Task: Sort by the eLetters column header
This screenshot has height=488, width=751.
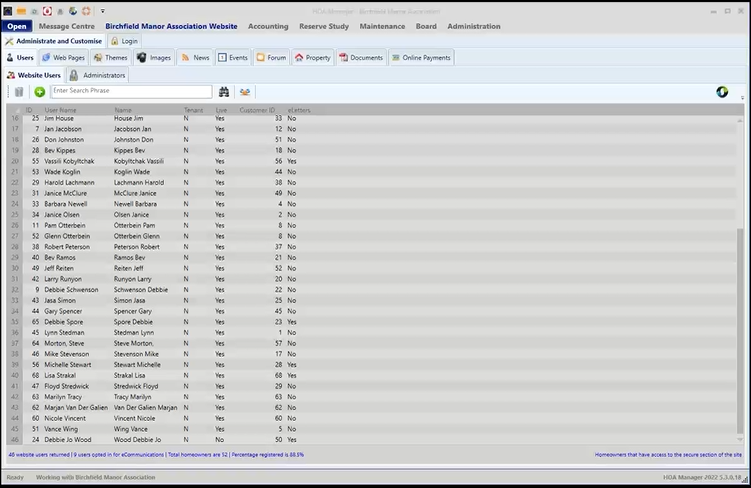Action: click(x=299, y=110)
